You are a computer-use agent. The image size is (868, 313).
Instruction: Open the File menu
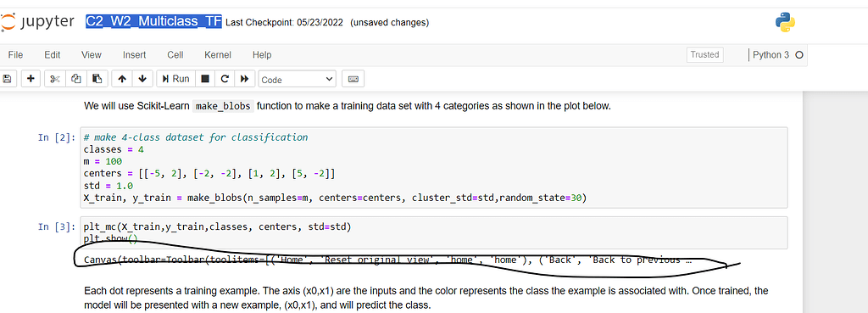point(15,55)
